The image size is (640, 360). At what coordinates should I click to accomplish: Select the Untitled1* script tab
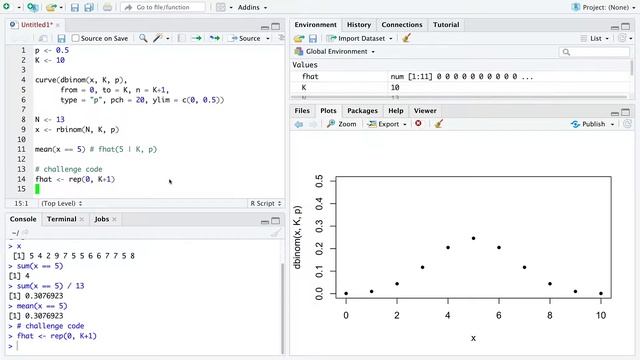point(36,25)
